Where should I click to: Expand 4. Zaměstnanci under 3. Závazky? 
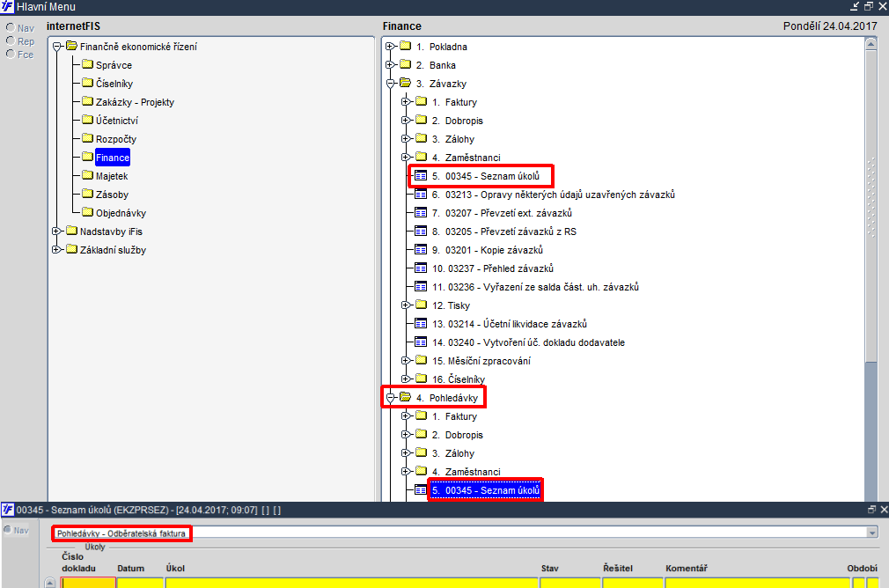(406, 157)
